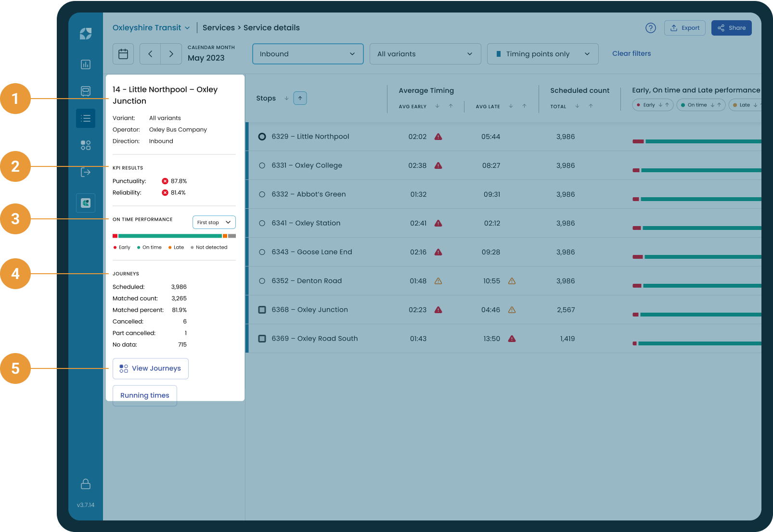Click the May 2023 month label
This screenshot has width=773, height=532.
pos(206,58)
